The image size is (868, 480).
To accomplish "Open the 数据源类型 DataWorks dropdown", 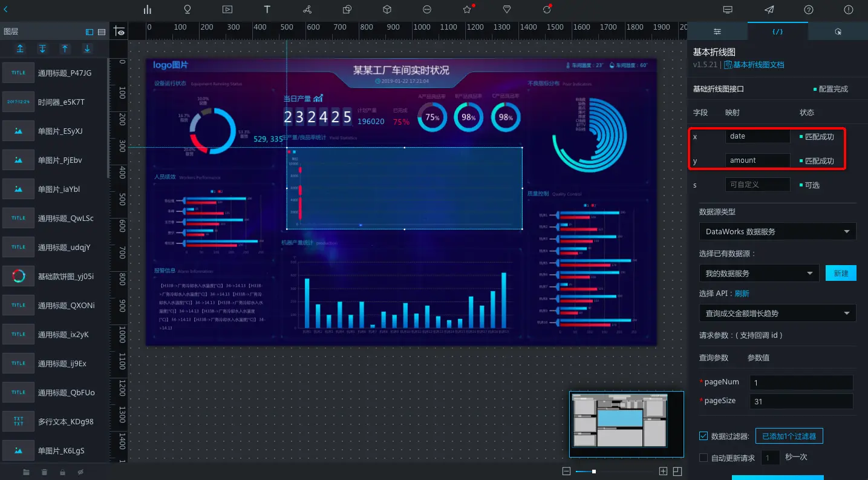I will 778,231.
